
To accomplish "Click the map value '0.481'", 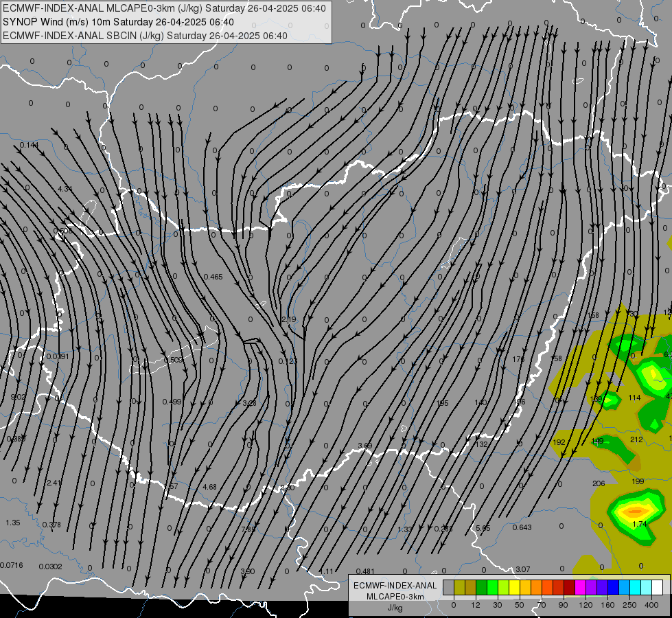I will tap(366, 571).
